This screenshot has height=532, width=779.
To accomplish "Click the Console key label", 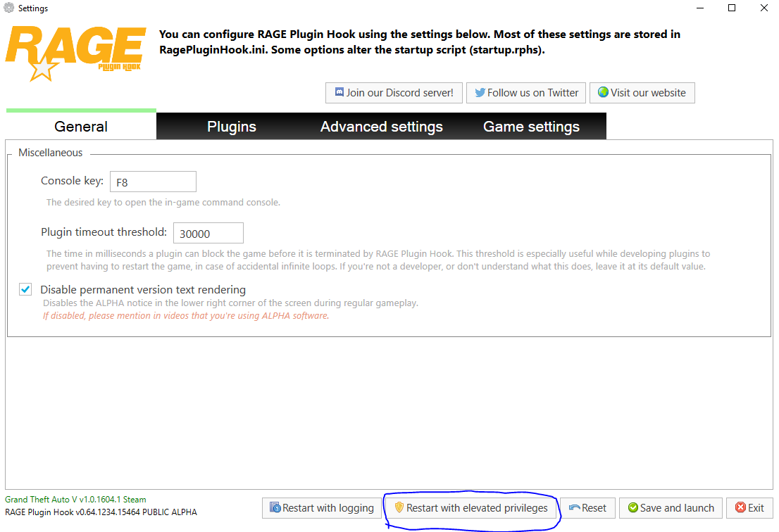I will 72,181.
